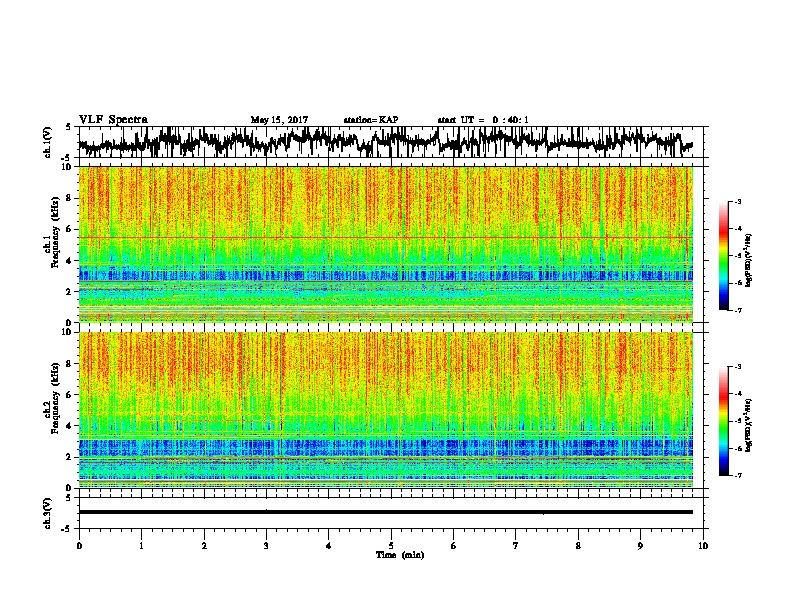Select the date text "May 15, 2017"

pos(279,120)
